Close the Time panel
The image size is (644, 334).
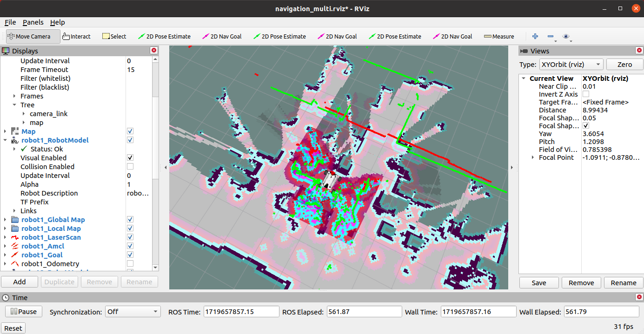(x=639, y=297)
